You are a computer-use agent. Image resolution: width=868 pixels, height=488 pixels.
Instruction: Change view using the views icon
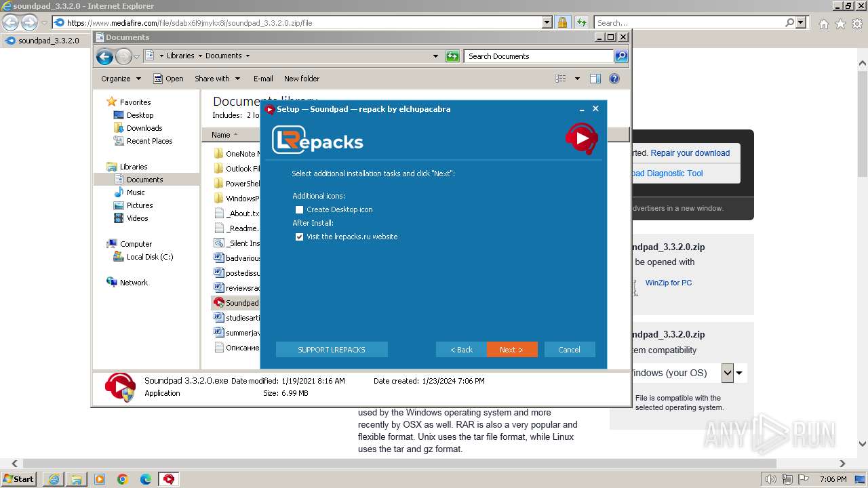point(561,79)
